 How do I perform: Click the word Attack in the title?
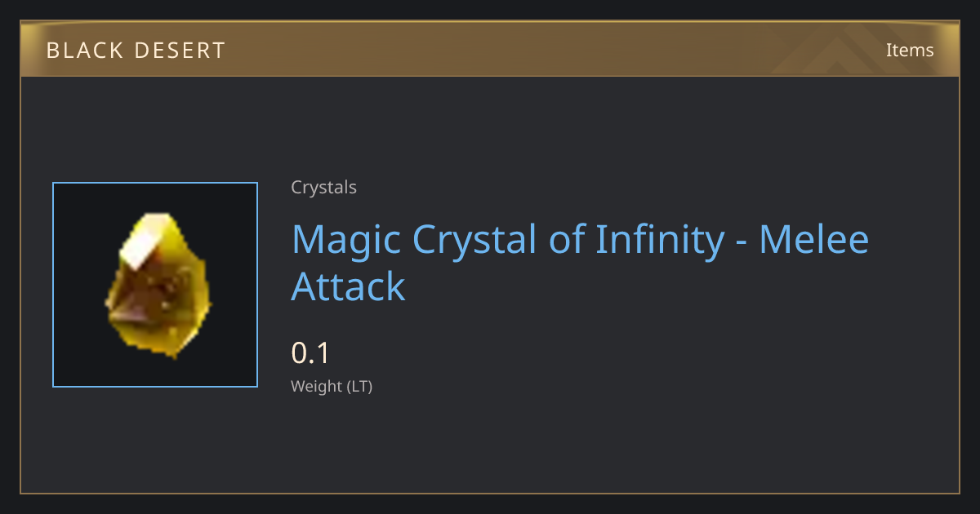348,287
